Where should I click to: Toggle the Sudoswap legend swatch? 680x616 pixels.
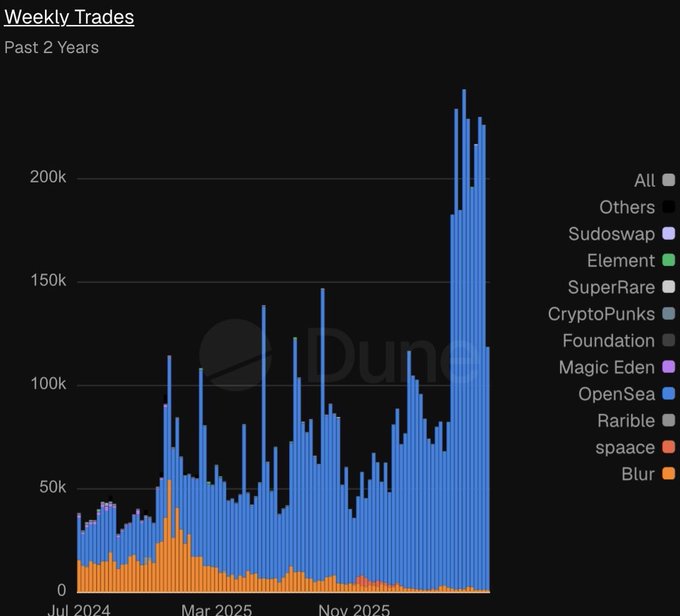(669, 233)
